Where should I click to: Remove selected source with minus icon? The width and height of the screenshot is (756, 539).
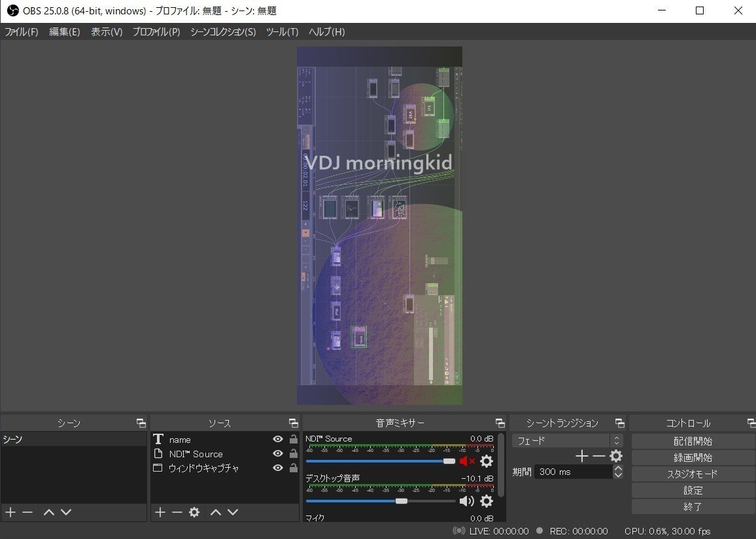click(177, 512)
